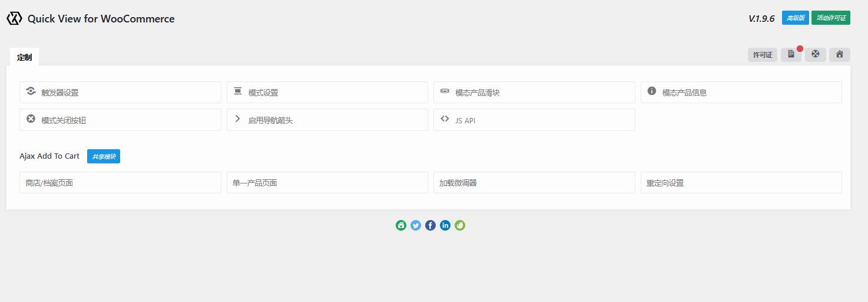Expand the 模态产品滑块 panel
The image size is (868, 302).
[534, 92]
